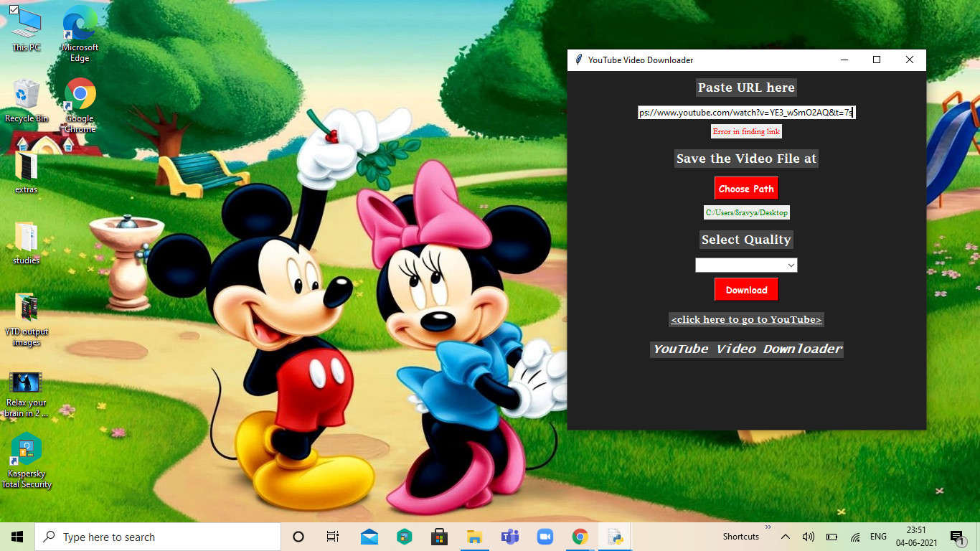Image resolution: width=980 pixels, height=551 pixels.
Task: Click the battery status indicator
Action: (x=831, y=536)
